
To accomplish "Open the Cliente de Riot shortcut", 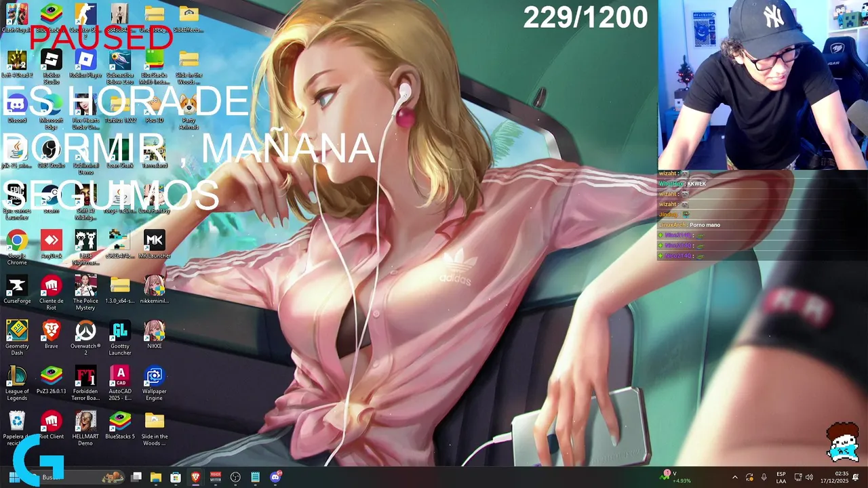I will pyautogui.click(x=52, y=293).
